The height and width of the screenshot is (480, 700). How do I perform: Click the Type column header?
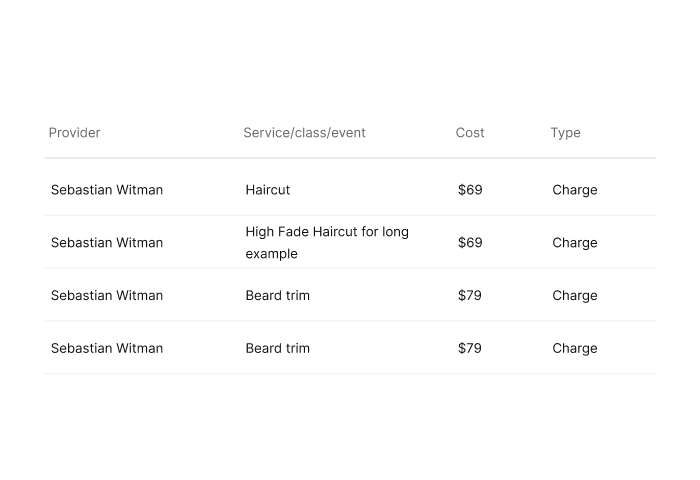point(565,133)
